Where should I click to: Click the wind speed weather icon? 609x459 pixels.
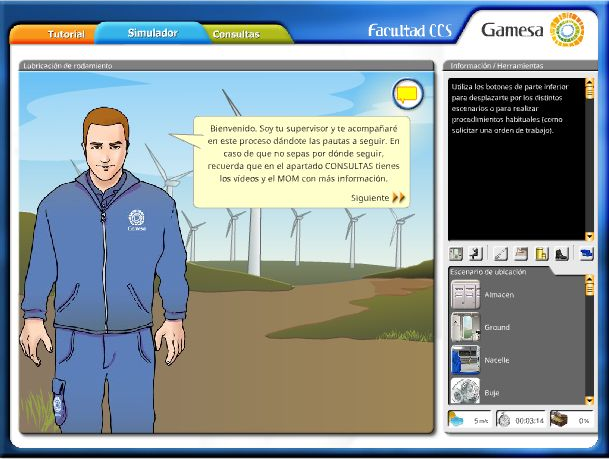[456, 419]
